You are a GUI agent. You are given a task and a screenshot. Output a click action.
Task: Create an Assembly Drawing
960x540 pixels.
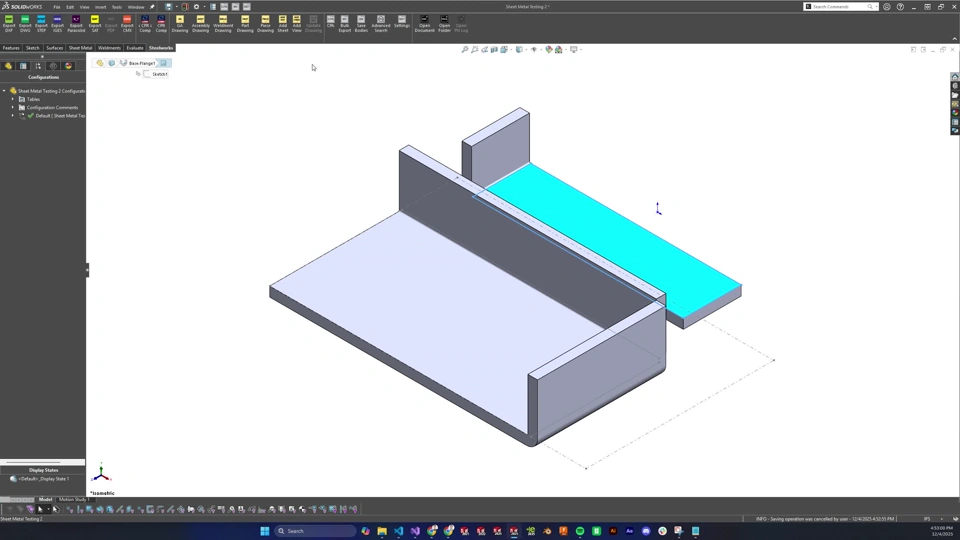(x=200, y=23)
